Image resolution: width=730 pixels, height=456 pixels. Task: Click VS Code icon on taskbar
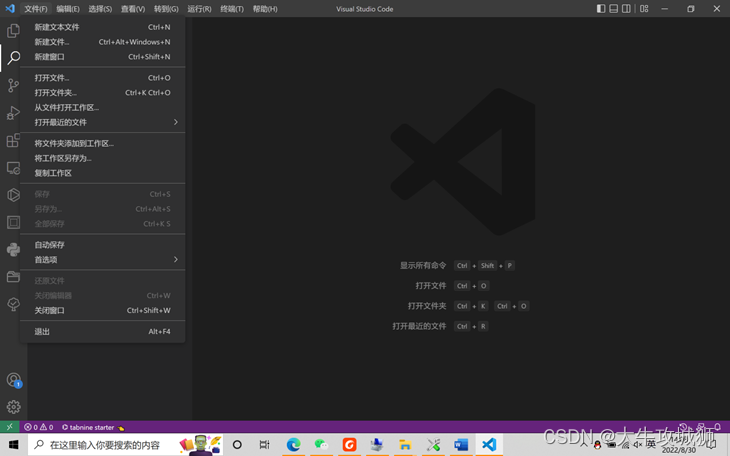[489, 445]
